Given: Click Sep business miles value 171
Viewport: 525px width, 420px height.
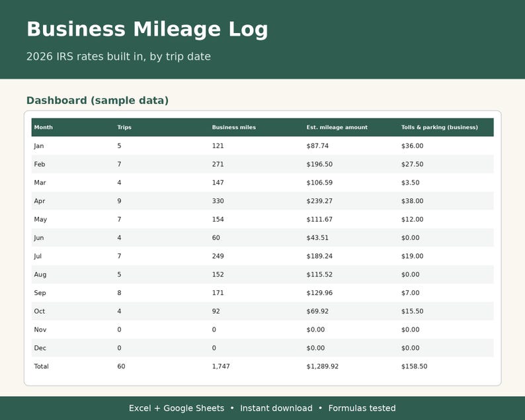Looking at the screenshot, I should (x=218, y=293).
